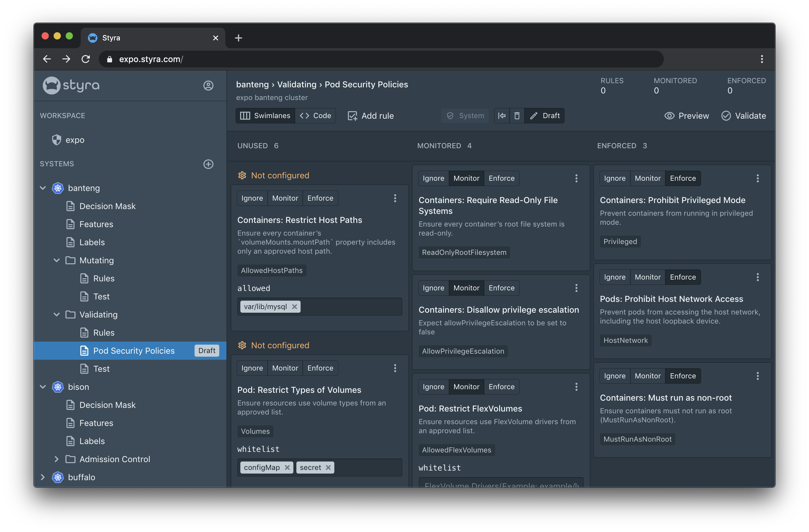Viewport: 809px width, 532px height.
Task: Click the Validate button
Action: (x=743, y=116)
